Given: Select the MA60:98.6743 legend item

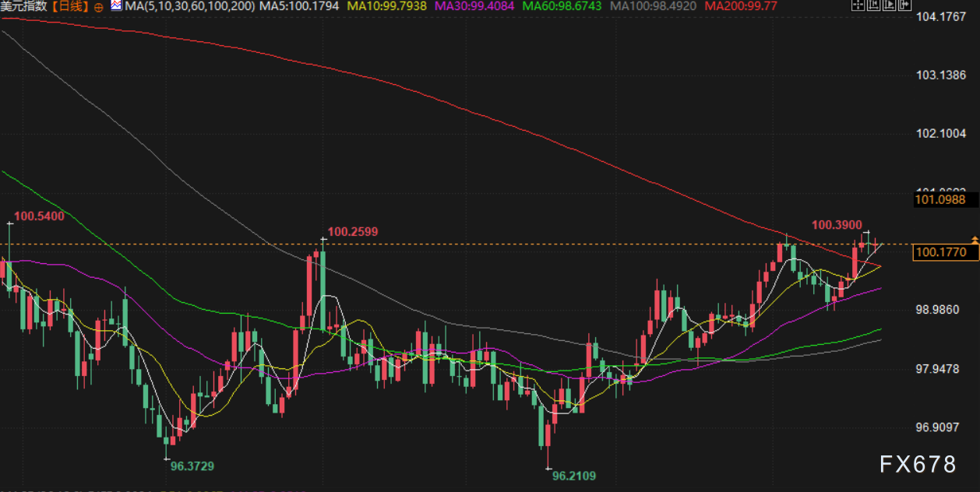Looking at the screenshot, I should click(563, 6).
